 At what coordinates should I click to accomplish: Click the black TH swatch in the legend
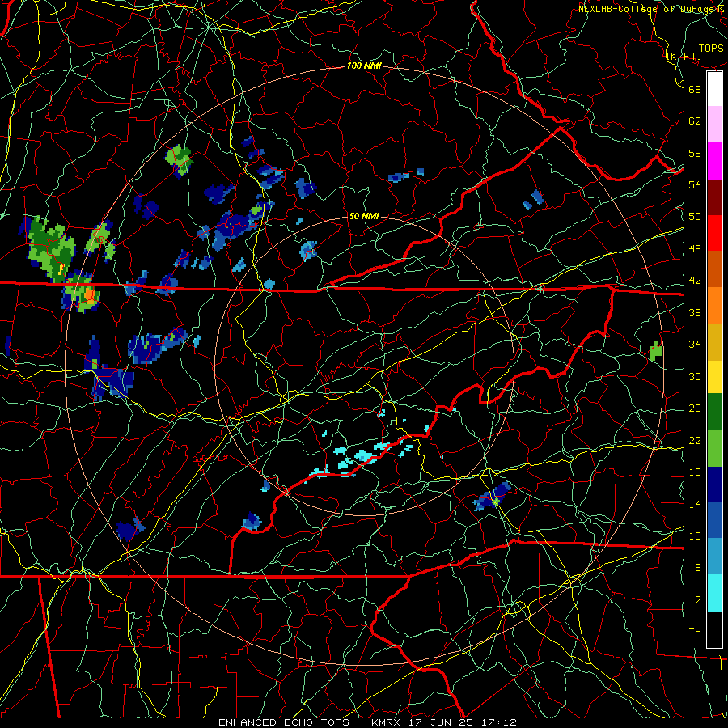(x=714, y=629)
